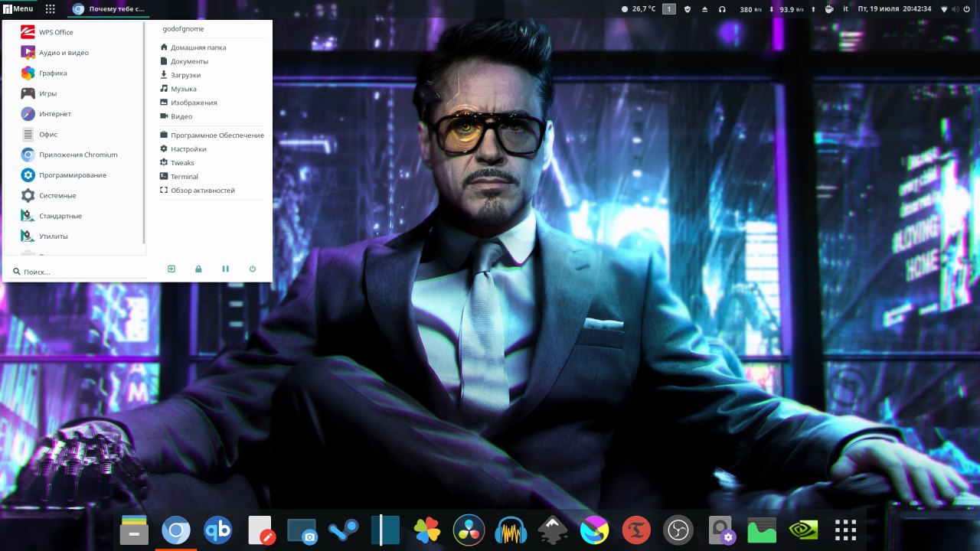
Task: Open the dark teal notebook app in dock
Action: pos(385,530)
